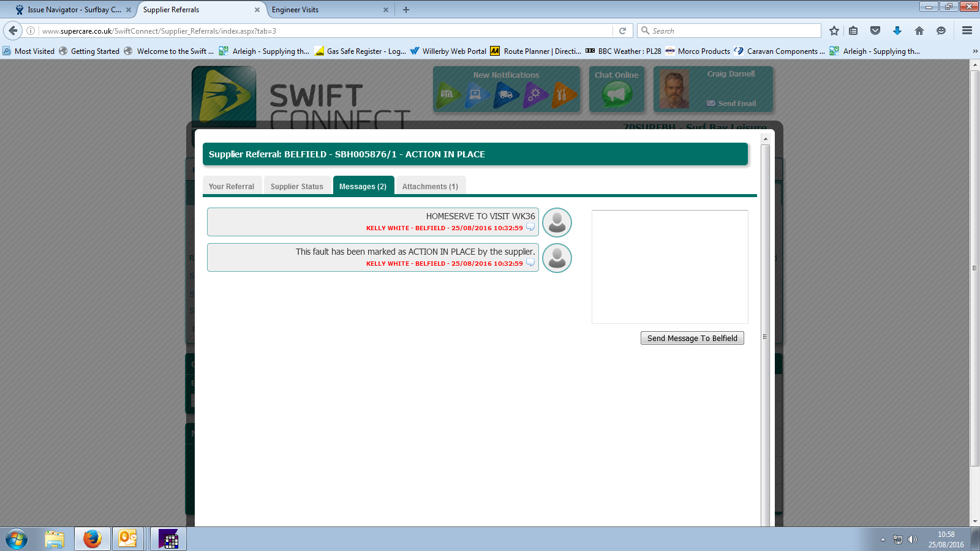Open a new browser tab with plus
Viewport: 980px width, 551px height.
406,10
